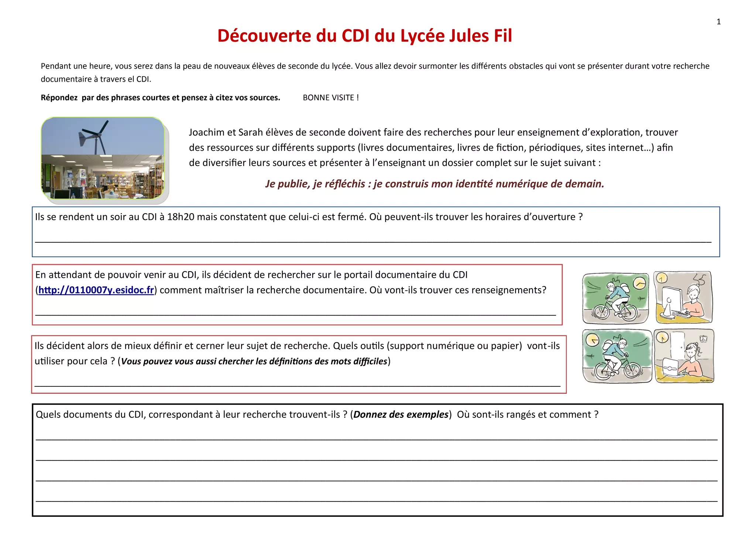Click the CDI library photo with wind turbine
756x535 pixels.
pos(103,159)
